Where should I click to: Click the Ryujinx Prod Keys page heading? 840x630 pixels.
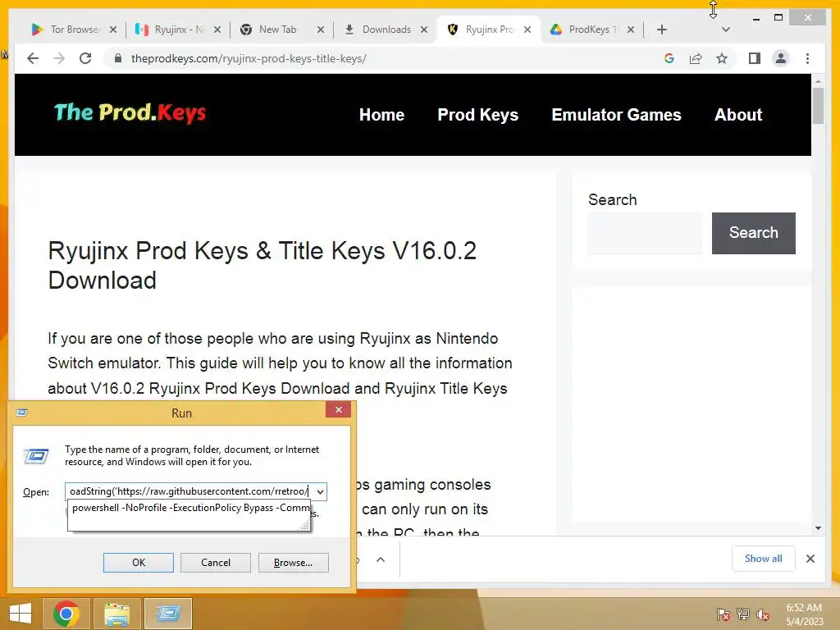click(262, 265)
